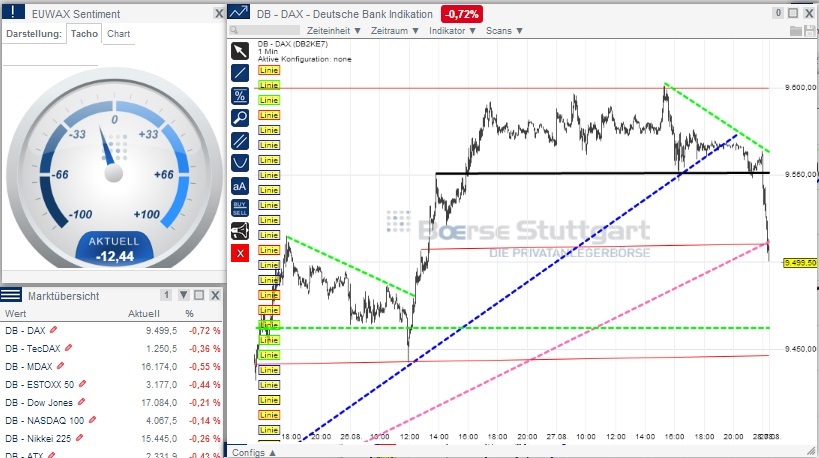Image resolution: width=819 pixels, height=458 pixels.
Task: Click the megaphone alert tool
Action: [240, 231]
